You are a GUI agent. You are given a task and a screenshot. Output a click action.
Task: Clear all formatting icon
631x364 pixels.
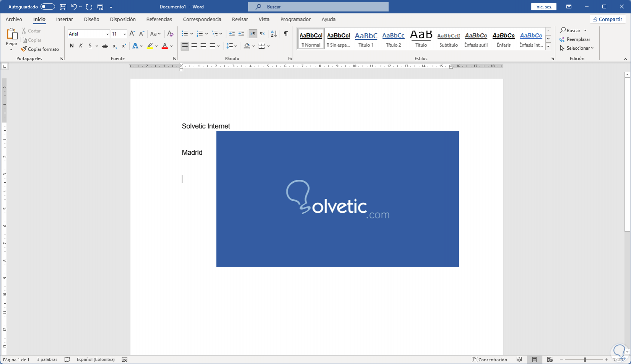click(x=171, y=34)
